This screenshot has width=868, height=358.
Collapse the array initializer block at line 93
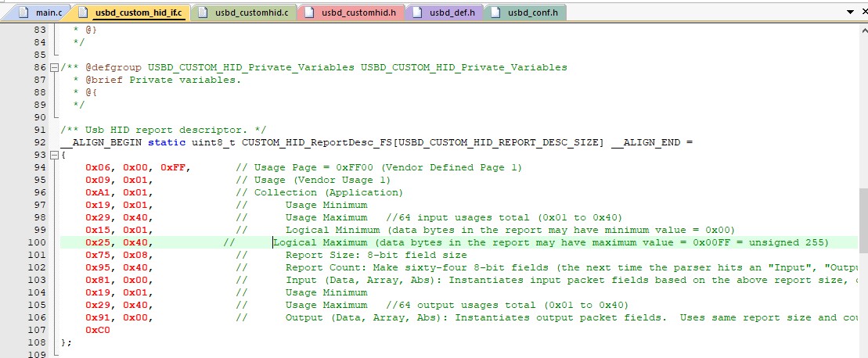coord(53,155)
